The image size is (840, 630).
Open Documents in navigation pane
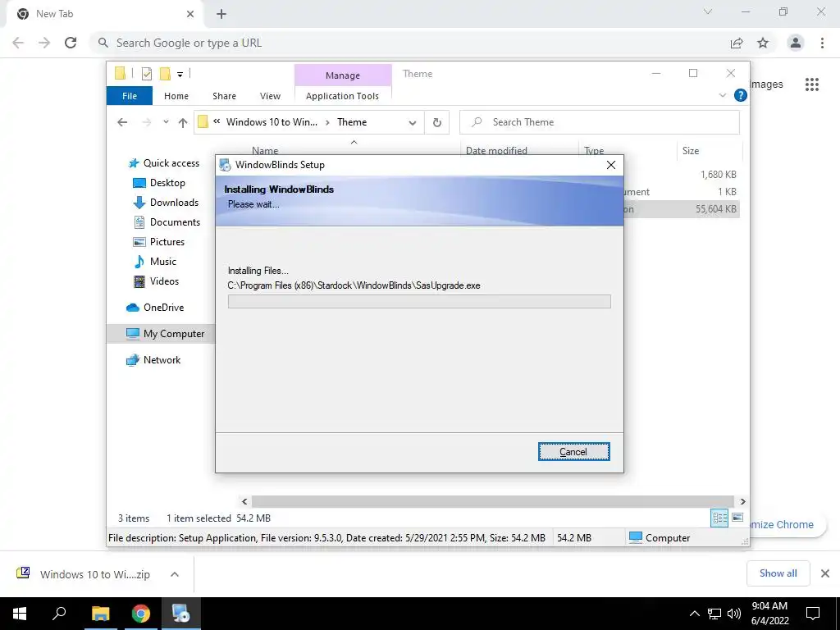[x=167, y=222]
